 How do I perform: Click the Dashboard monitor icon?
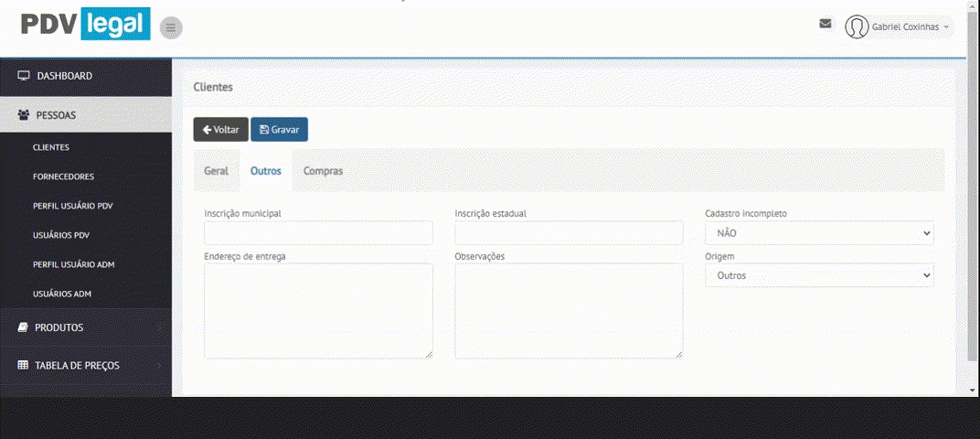point(24,76)
